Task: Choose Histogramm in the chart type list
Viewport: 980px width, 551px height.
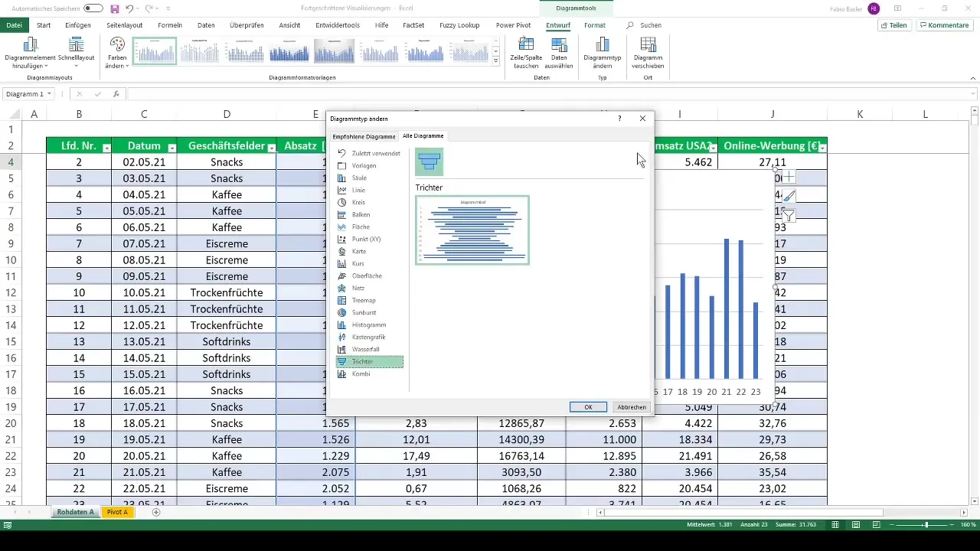Action: tap(369, 324)
